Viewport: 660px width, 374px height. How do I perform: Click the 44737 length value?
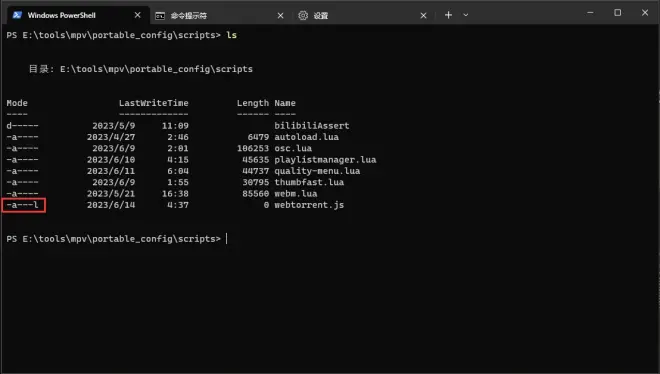(x=255, y=171)
